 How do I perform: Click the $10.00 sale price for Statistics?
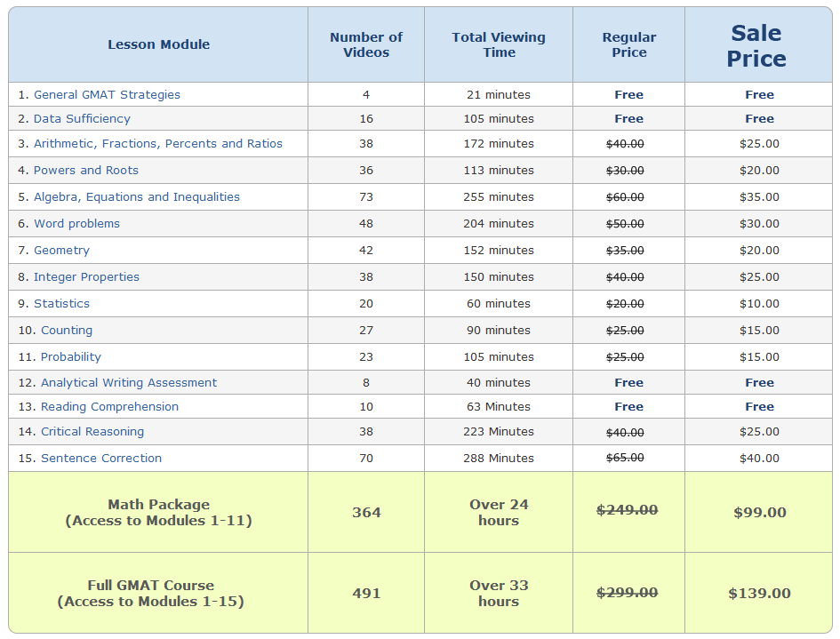(x=760, y=304)
